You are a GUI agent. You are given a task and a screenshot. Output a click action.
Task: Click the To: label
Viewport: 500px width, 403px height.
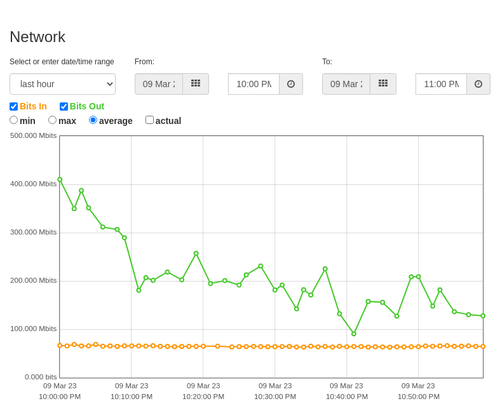[327, 62]
